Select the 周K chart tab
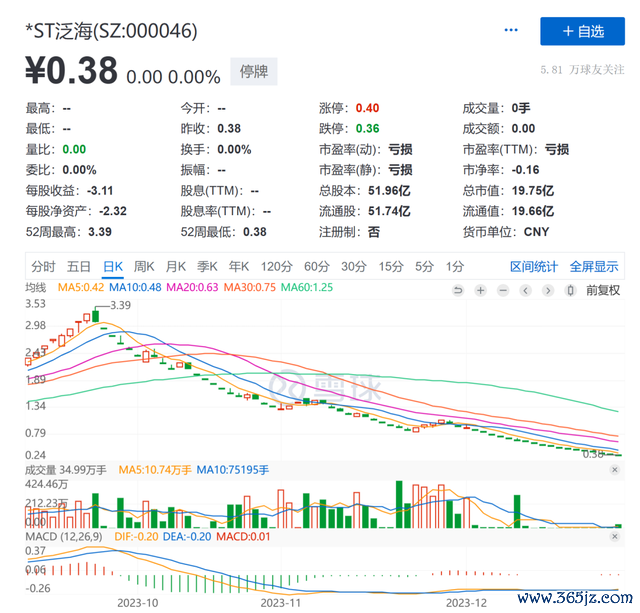The image size is (640, 613). click(x=144, y=267)
